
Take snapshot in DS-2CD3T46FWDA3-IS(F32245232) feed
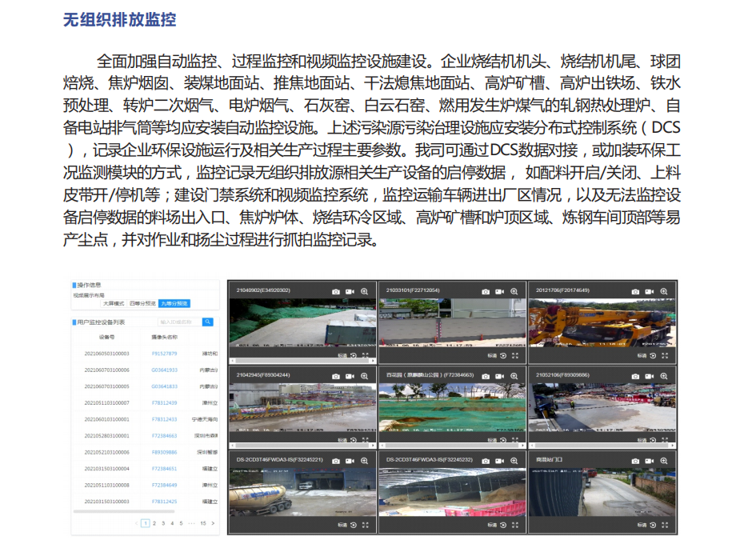click(x=486, y=461)
